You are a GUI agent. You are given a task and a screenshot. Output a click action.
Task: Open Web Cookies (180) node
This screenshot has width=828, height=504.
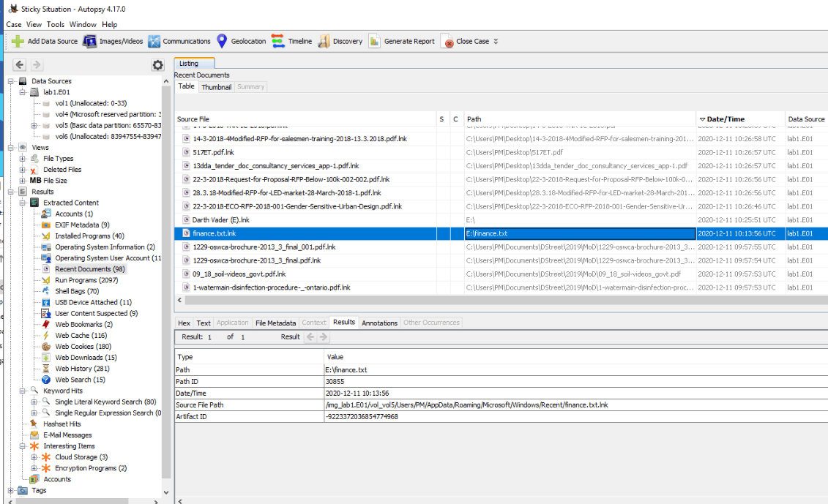83,347
